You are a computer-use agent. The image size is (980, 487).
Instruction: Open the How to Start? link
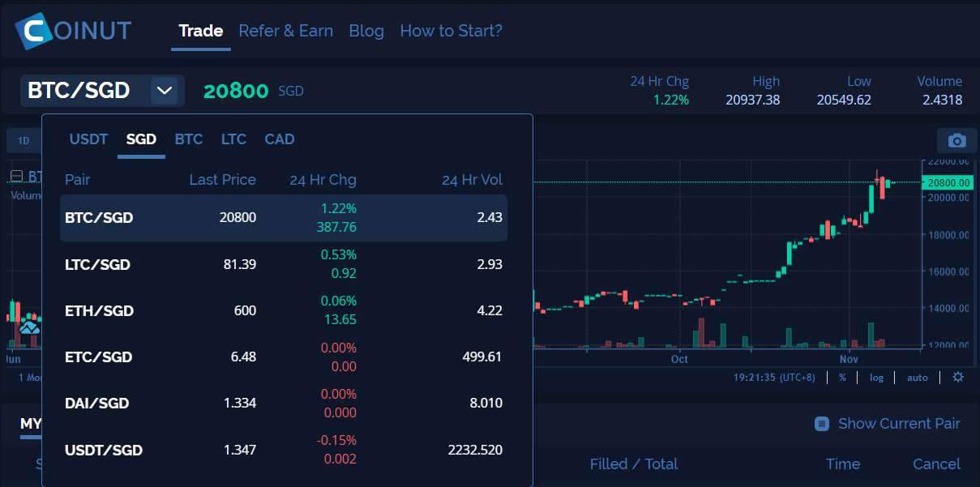pyautogui.click(x=451, y=31)
